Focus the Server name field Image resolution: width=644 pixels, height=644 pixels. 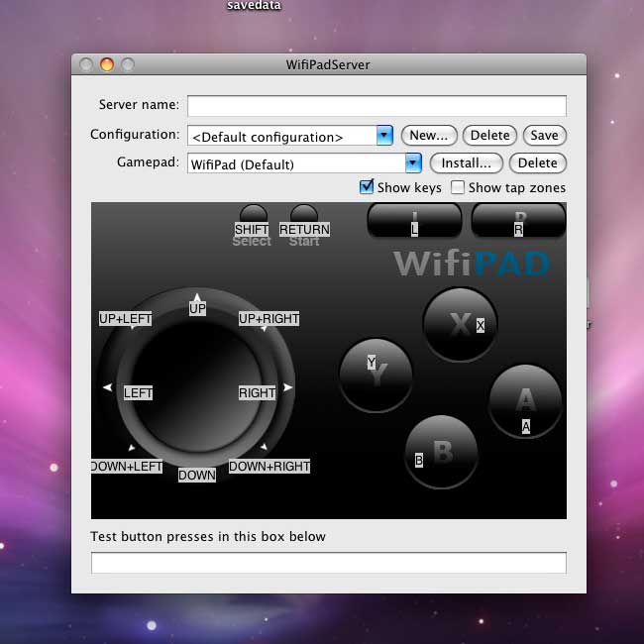coord(376,106)
